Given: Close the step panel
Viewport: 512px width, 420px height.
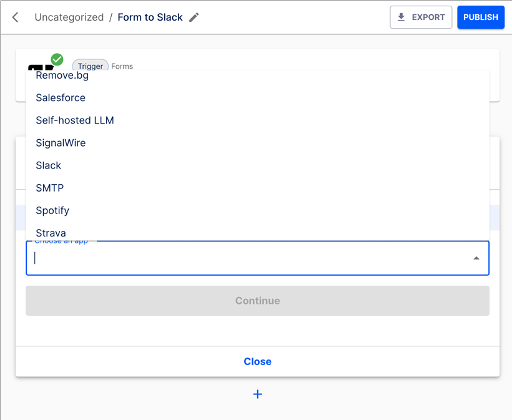Looking at the screenshot, I should coord(257,361).
